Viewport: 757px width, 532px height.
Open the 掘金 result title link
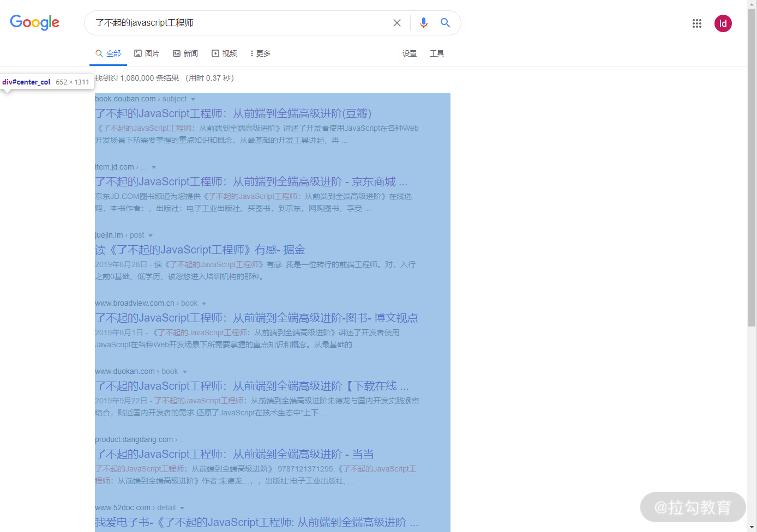tap(200, 250)
